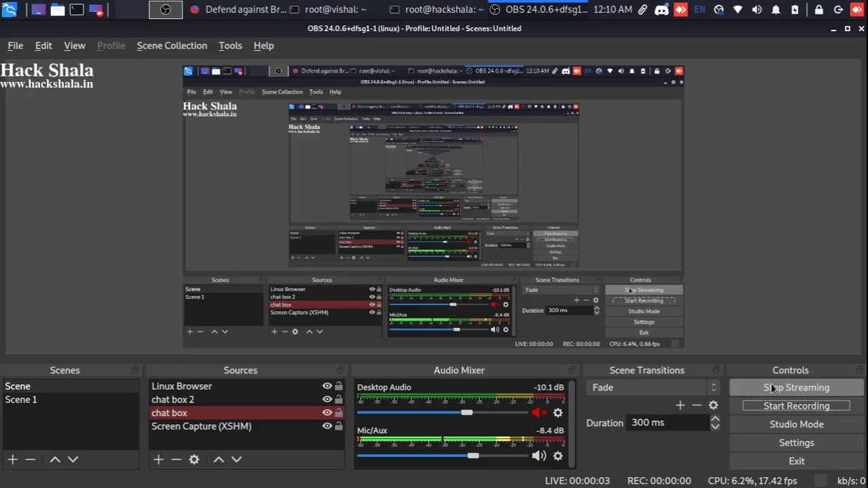This screenshot has width=868, height=488.
Task: Open the Help menu
Action: [x=264, y=45]
